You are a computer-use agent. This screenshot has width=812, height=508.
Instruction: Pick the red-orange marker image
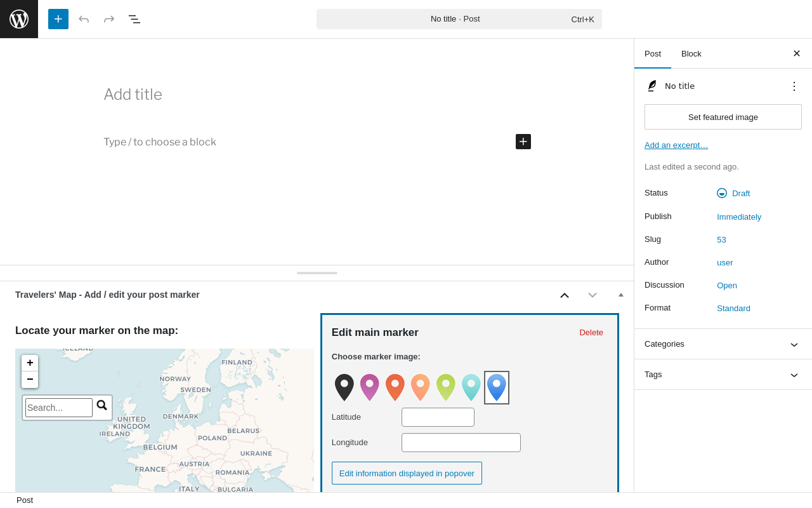coord(395,387)
